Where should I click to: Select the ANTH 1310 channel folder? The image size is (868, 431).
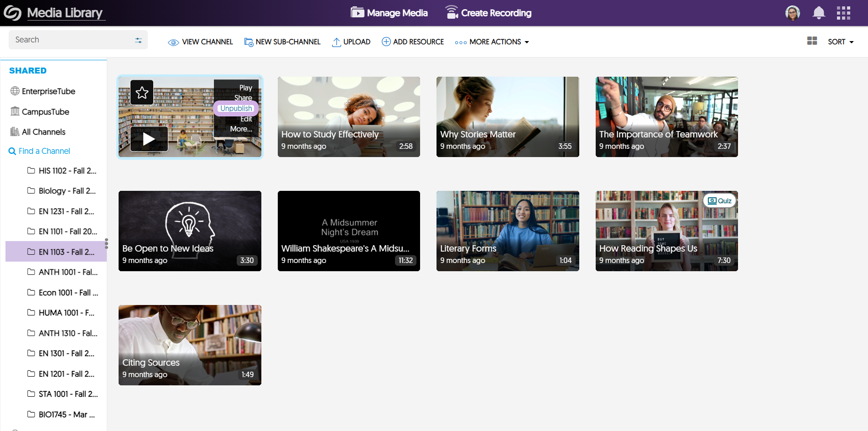(x=68, y=333)
